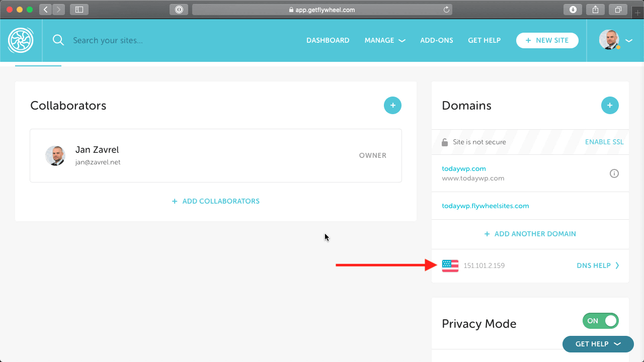Click the Safari address bar
Screen dimensions: 644x362
[x=322, y=9]
